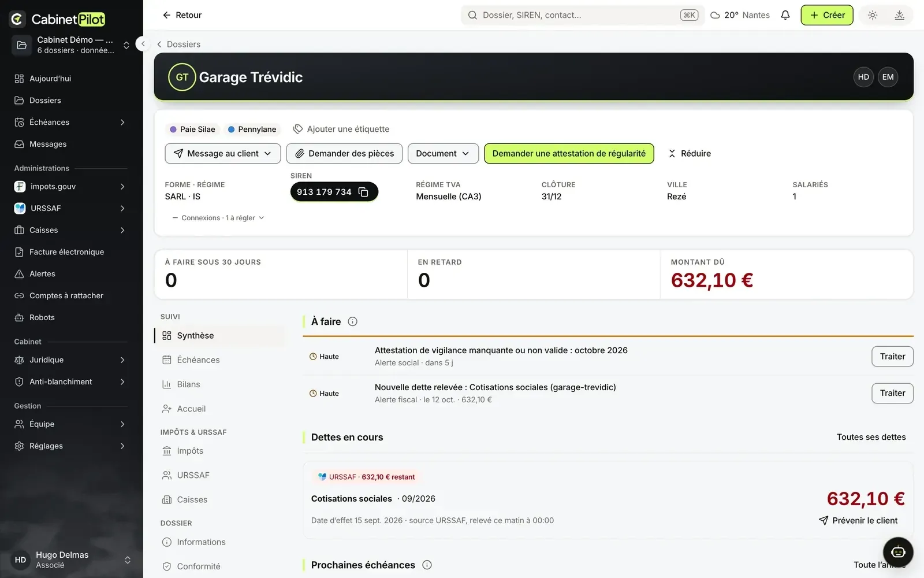
Task: Focus the Dossier, SIREN, contact search field
Action: click(582, 15)
